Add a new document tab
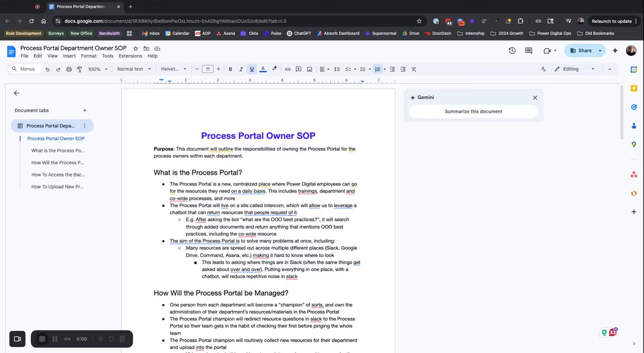The image size is (644, 353). point(84,111)
